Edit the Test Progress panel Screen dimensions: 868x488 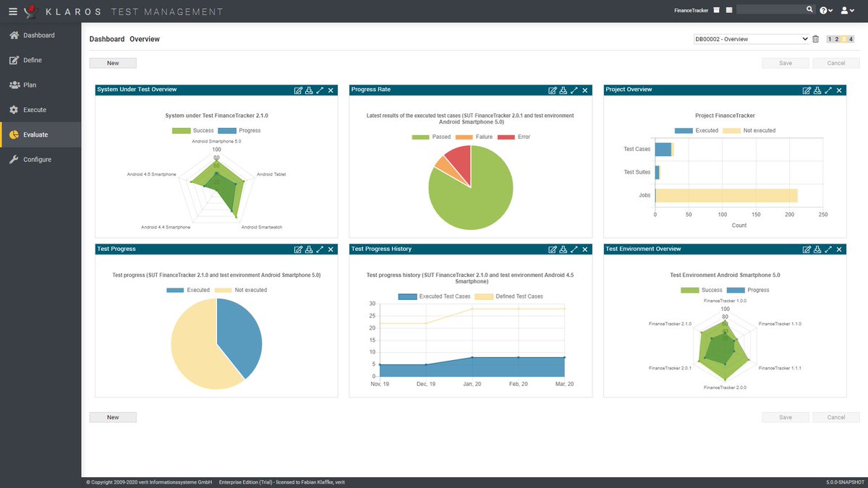(298, 249)
